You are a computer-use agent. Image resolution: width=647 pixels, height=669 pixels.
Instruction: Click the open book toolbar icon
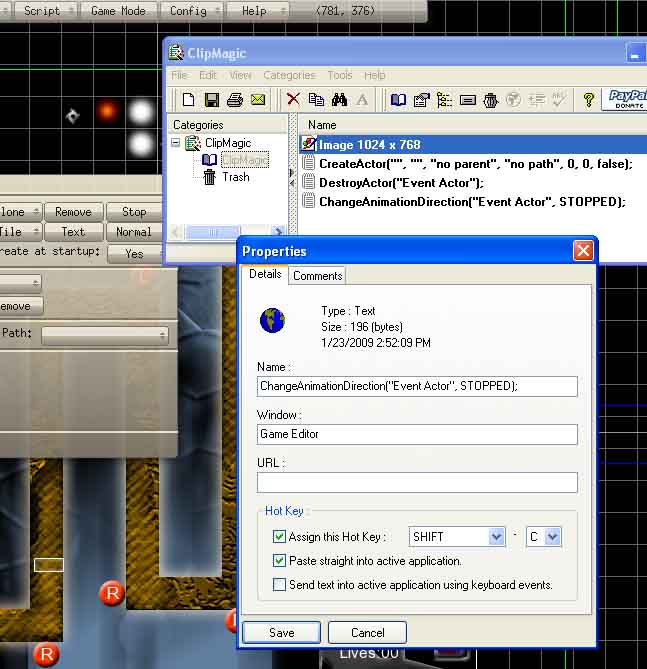point(398,100)
